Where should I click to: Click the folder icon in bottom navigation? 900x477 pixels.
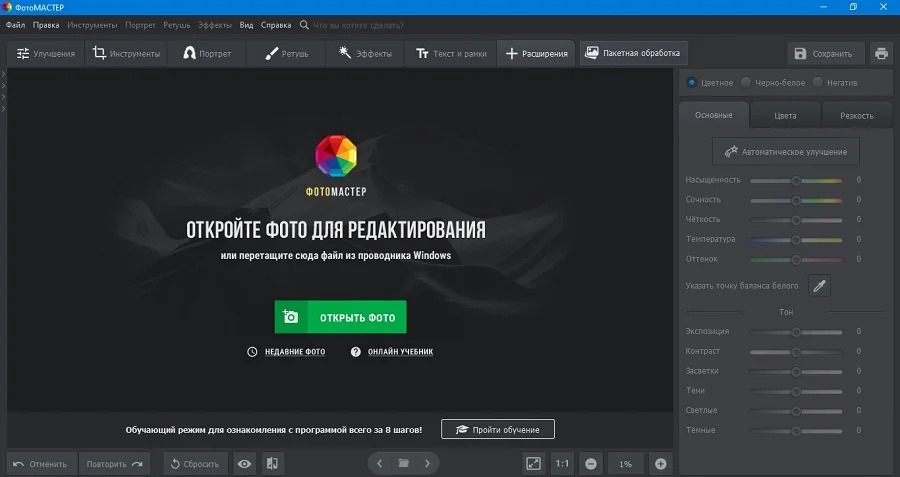[x=404, y=463]
